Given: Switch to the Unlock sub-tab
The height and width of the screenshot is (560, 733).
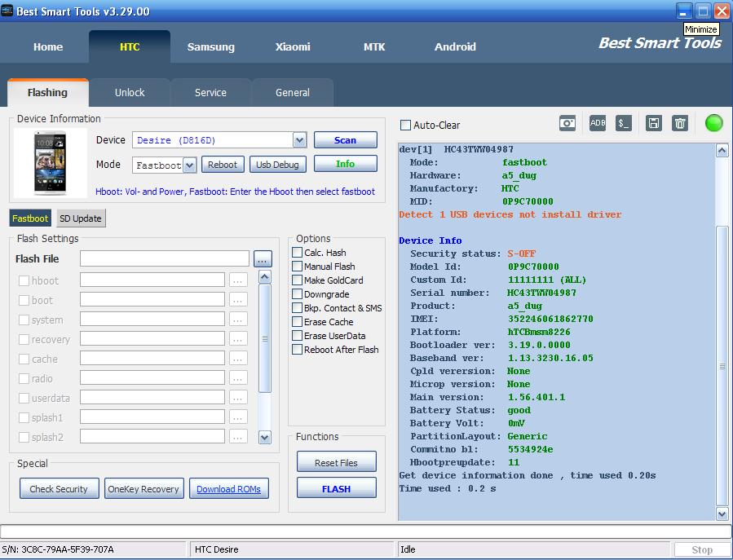Looking at the screenshot, I should click(x=130, y=93).
